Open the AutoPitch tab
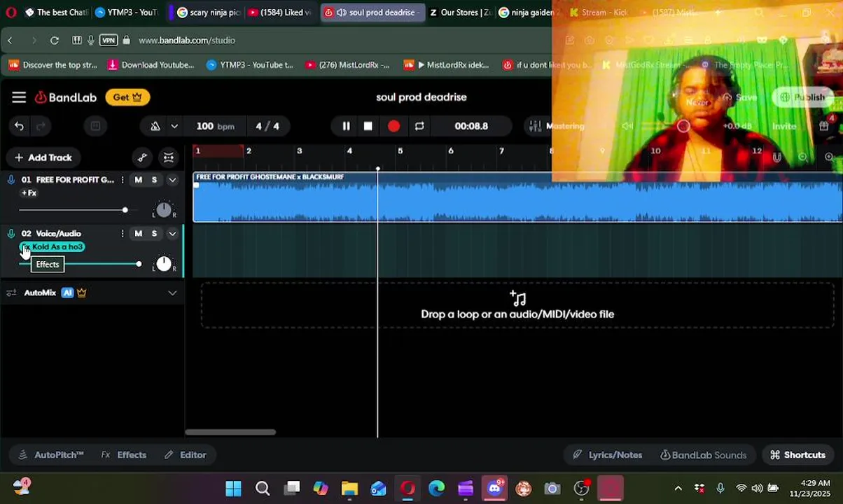843x504 pixels. [50, 455]
